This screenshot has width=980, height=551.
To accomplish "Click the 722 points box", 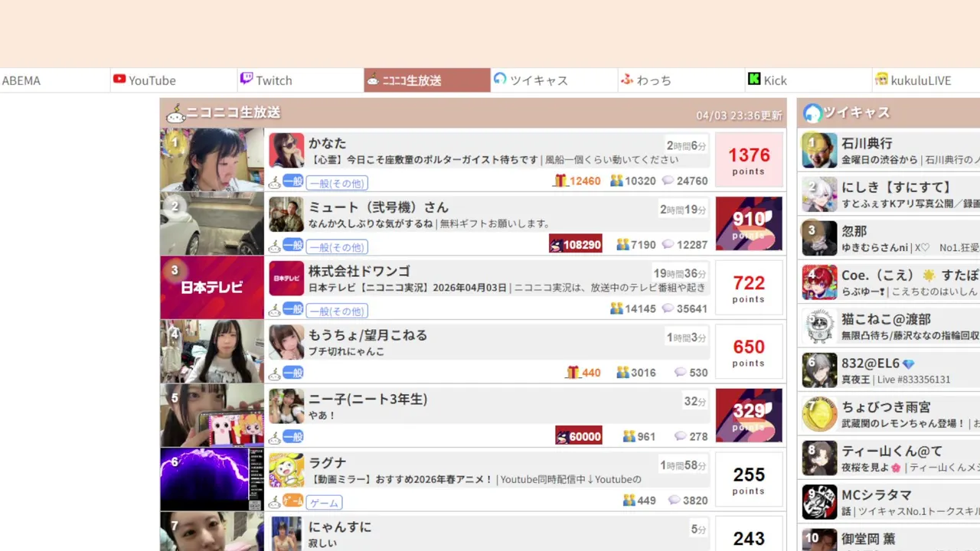I will [x=749, y=288].
